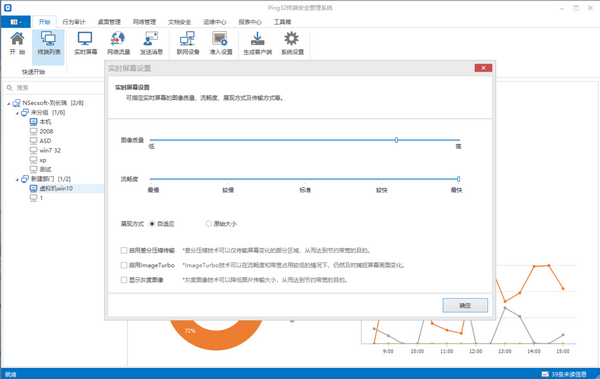Screen dimensions: 600x379
Task: Enable 显示灰度图像 grayscale checkbox
Action: click(124, 280)
